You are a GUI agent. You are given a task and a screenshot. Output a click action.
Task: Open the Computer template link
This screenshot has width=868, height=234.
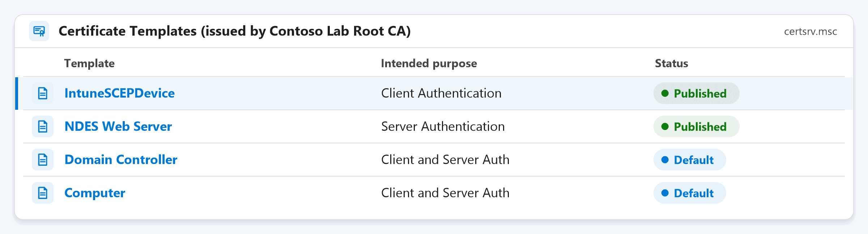pyautogui.click(x=95, y=193)
